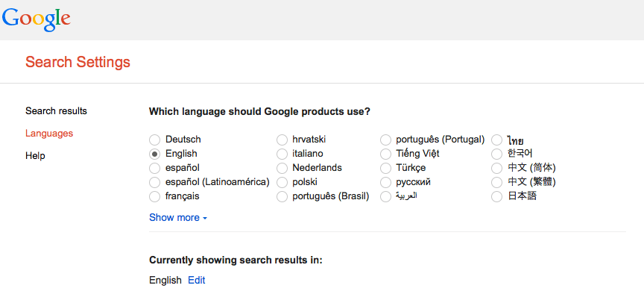This screenshot has height=303, width=644.
Task: Choose русский radio option
Action: (x=385, y=182)
